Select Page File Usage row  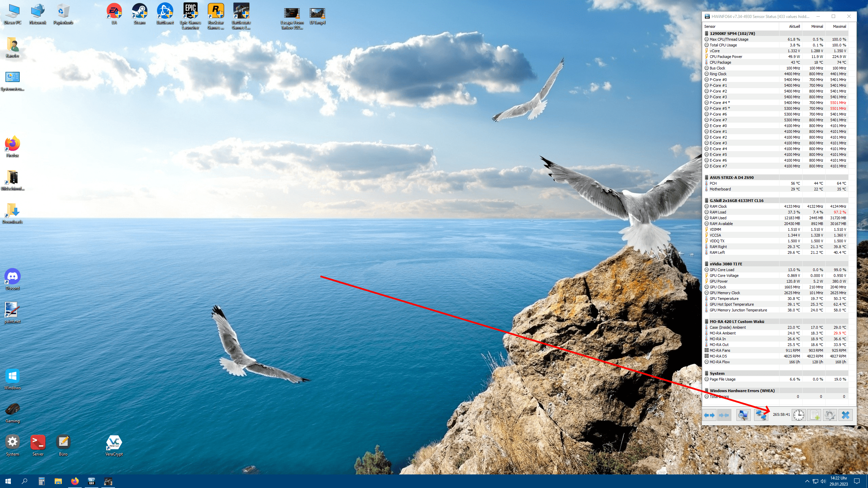775,379
